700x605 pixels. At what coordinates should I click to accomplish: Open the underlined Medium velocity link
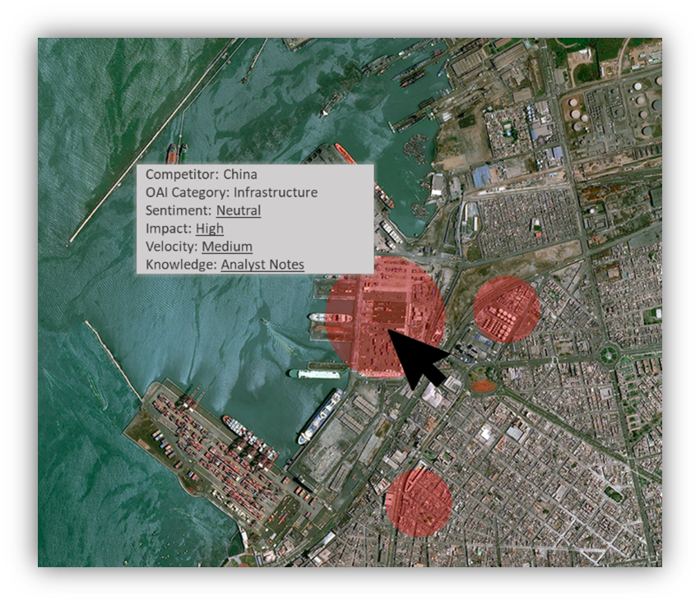pyautogui.click(x=227, y=247)
